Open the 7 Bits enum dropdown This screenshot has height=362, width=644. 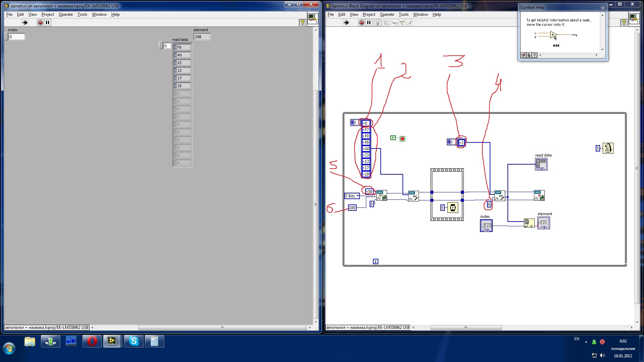click(358, 196)
